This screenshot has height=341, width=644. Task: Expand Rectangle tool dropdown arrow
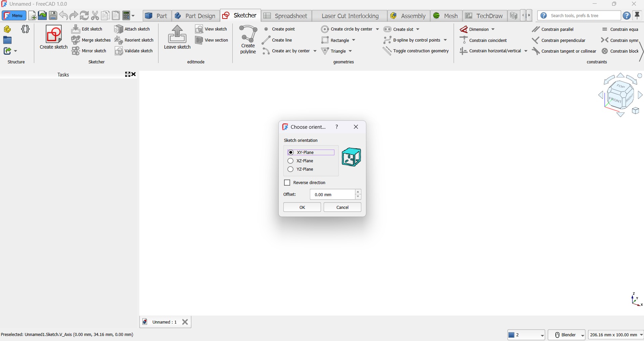point(354,40)
